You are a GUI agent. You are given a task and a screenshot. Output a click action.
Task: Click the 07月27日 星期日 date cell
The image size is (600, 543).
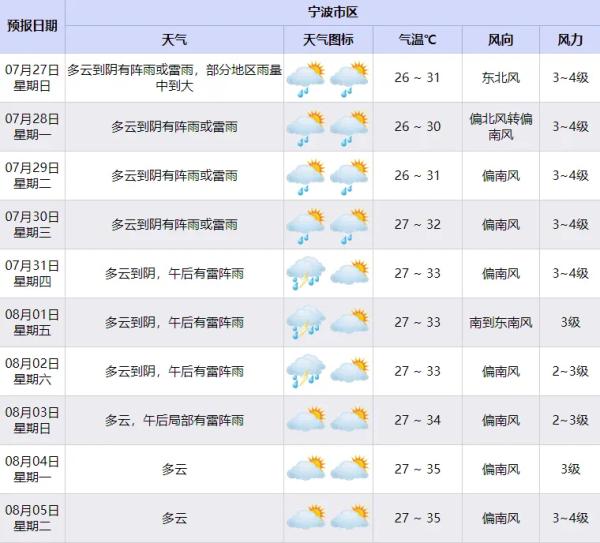tap(33, 78)
